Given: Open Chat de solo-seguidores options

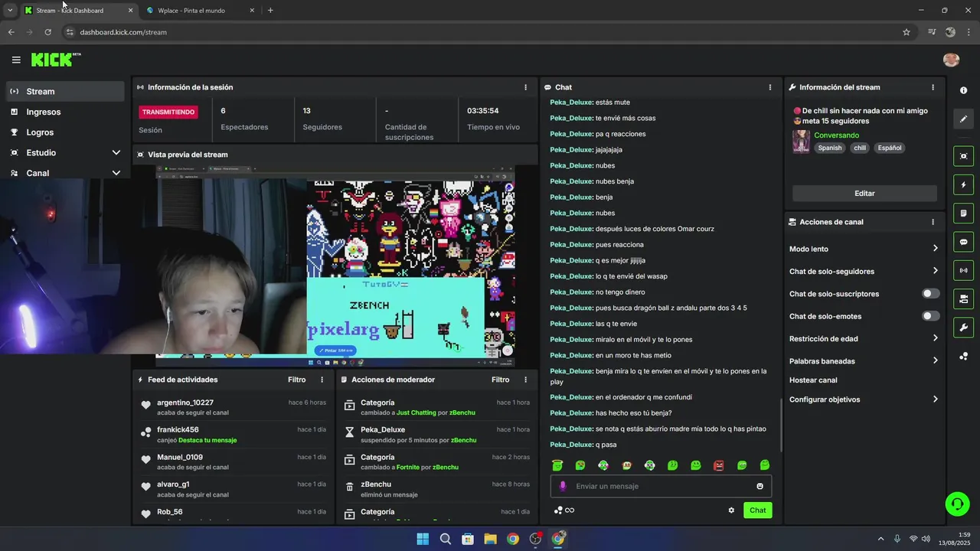Looking at the screenshot, I should (x=864, y=271).
